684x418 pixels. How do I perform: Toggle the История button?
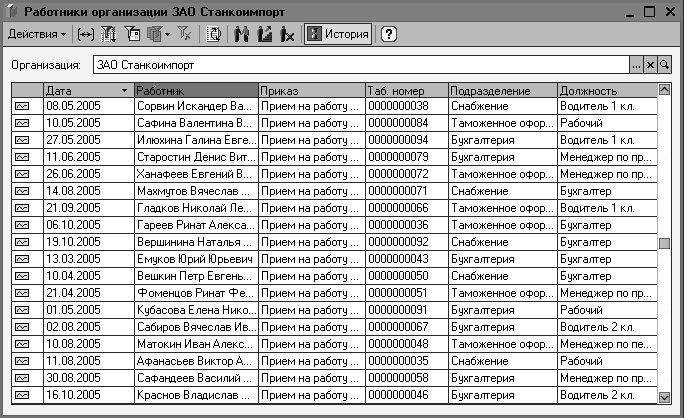(338, 34)
